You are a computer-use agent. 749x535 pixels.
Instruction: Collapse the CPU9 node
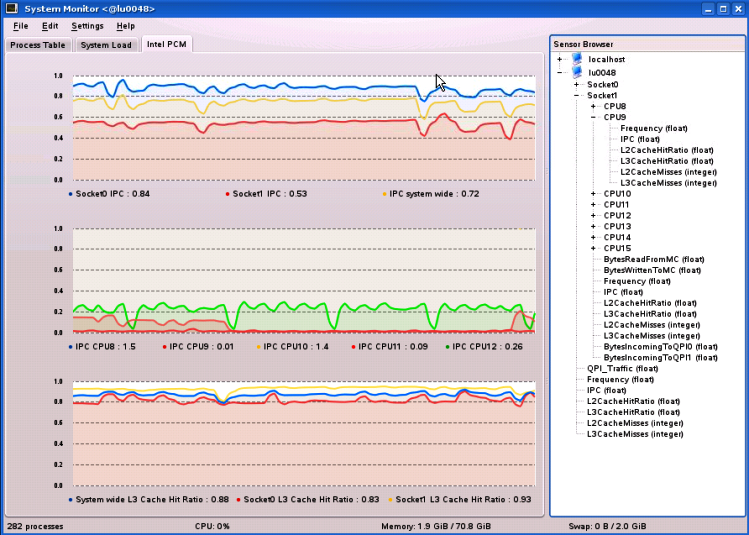coord(593,117)
